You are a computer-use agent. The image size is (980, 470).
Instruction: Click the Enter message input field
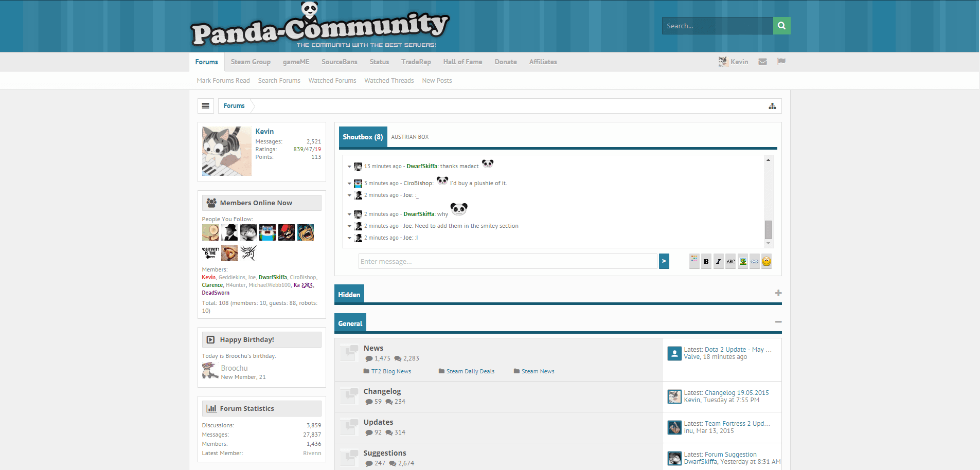507,261
